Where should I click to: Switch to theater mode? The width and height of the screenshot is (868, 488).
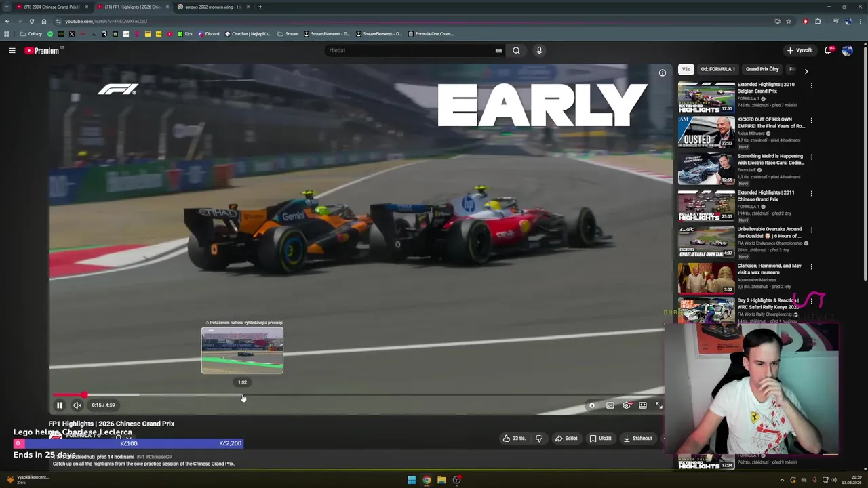pos(643,405)
